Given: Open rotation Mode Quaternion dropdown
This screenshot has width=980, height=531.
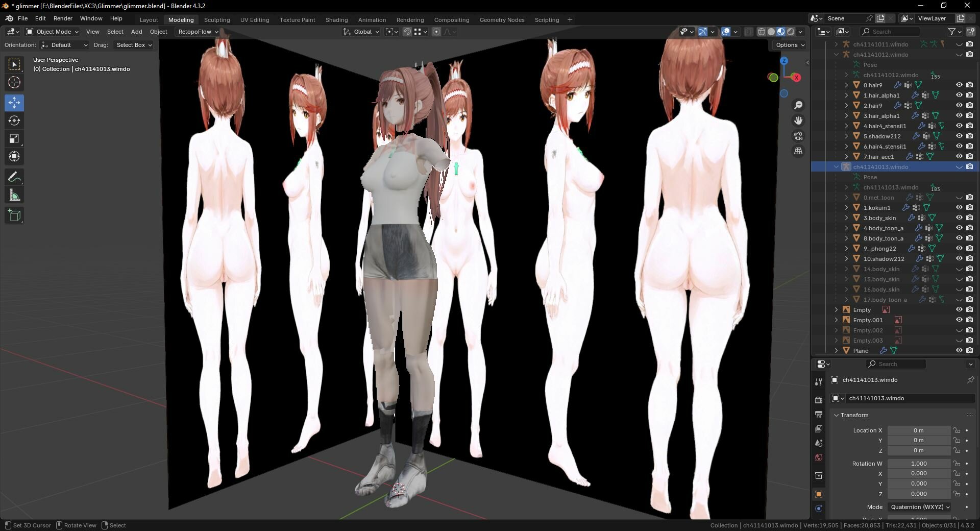Looking at the screenshot, I should tap(919, 507).
